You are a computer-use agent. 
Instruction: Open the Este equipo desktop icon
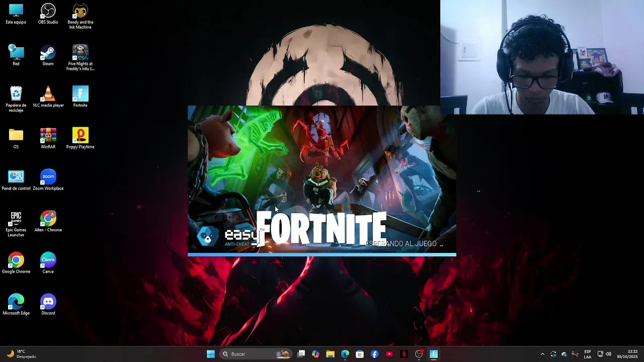pyautogui.click(x=16, y=14)
